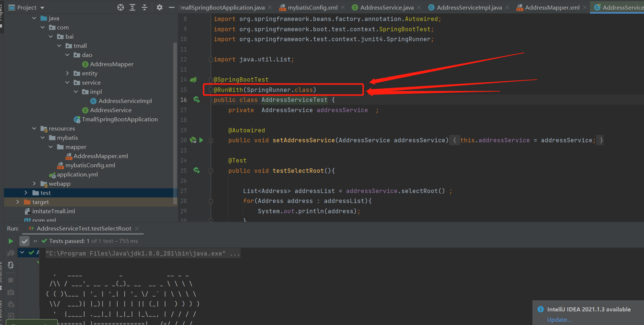Viewport: 644px width, 325px height.
Task: Expand the test folder node
Action: pyautogui.click(x=26, y=193)
